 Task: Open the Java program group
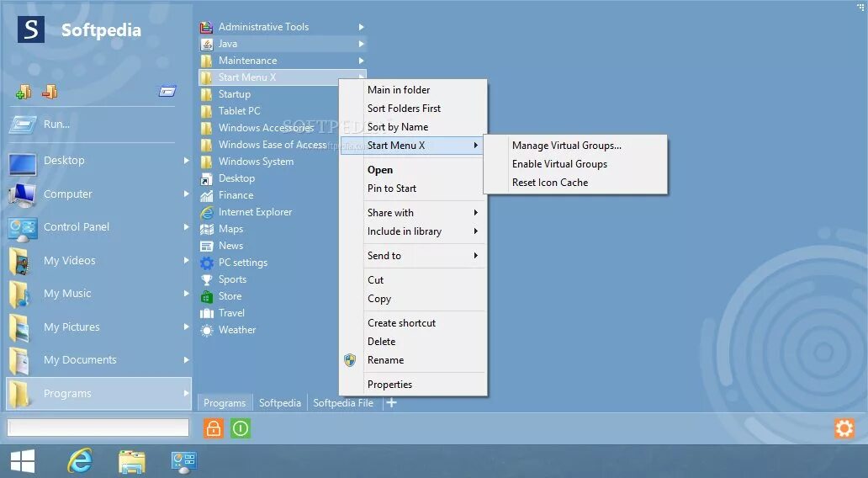point(282,44)
